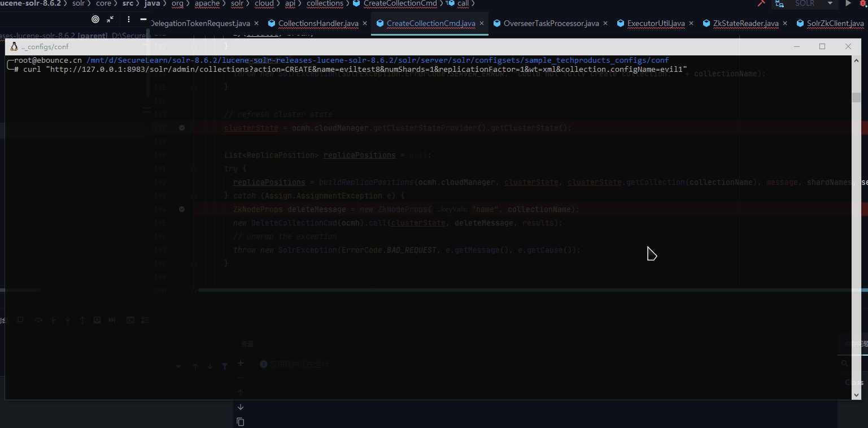Switch to the CollectionsHandler.java tab
Screen dimensions: 868x428
(318, 24)
